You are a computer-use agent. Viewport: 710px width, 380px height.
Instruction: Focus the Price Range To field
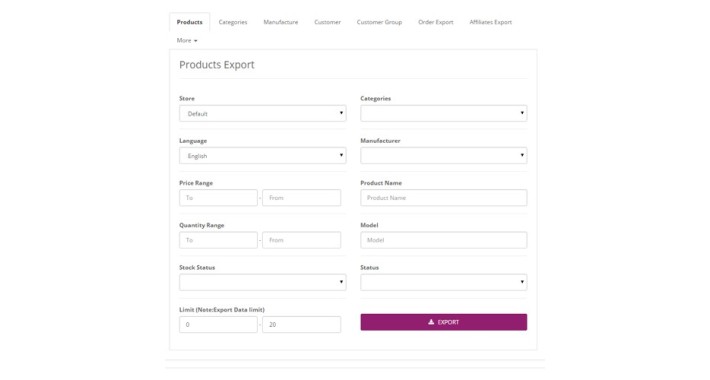pos(218,198)
